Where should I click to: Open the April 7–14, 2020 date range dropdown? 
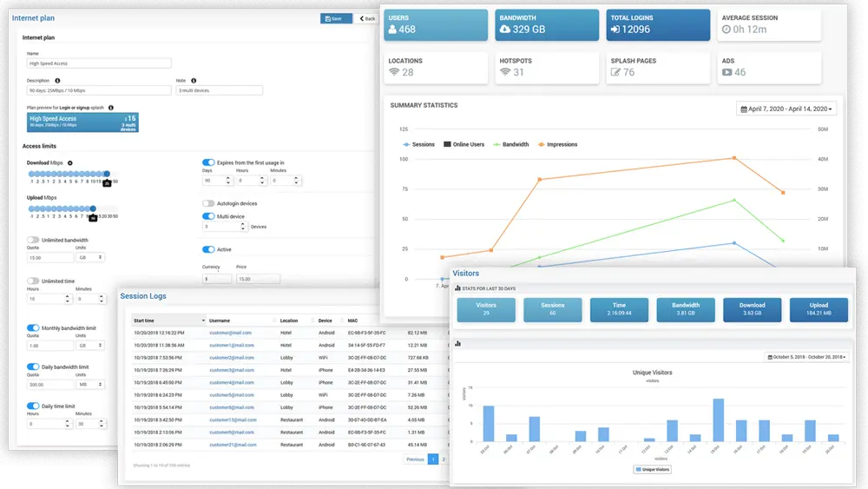tap(786, 109)
